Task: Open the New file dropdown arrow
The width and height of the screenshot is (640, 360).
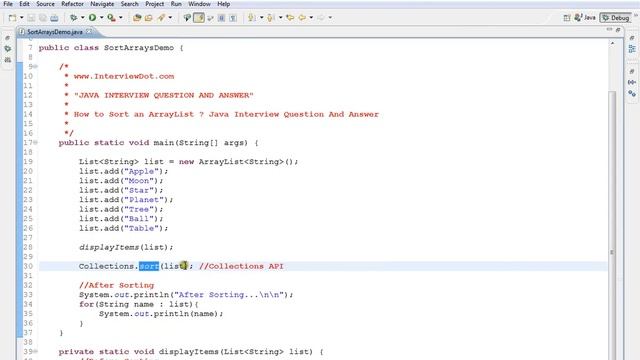Action: coord(22,18)
